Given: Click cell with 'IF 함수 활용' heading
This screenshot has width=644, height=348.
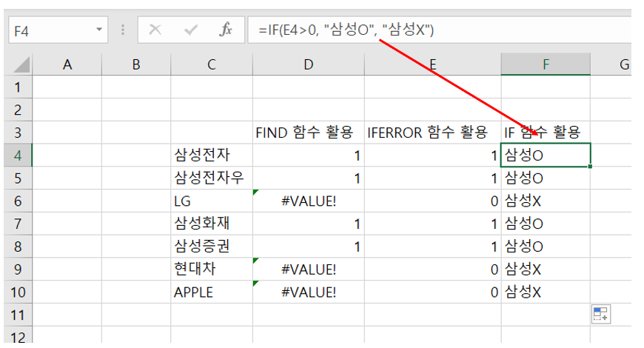Looking at the screenshot, I should pyautogui.click(x=546, y=133).
